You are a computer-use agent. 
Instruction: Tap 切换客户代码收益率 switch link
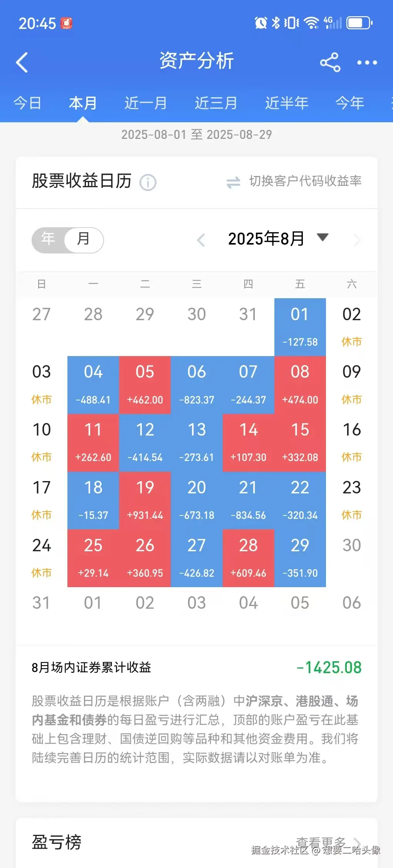tap(305, 181)
